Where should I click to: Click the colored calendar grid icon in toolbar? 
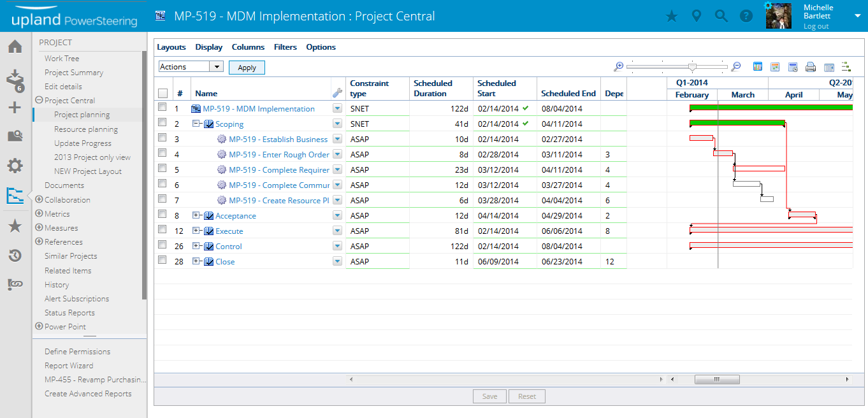click(x=758, y=66)
